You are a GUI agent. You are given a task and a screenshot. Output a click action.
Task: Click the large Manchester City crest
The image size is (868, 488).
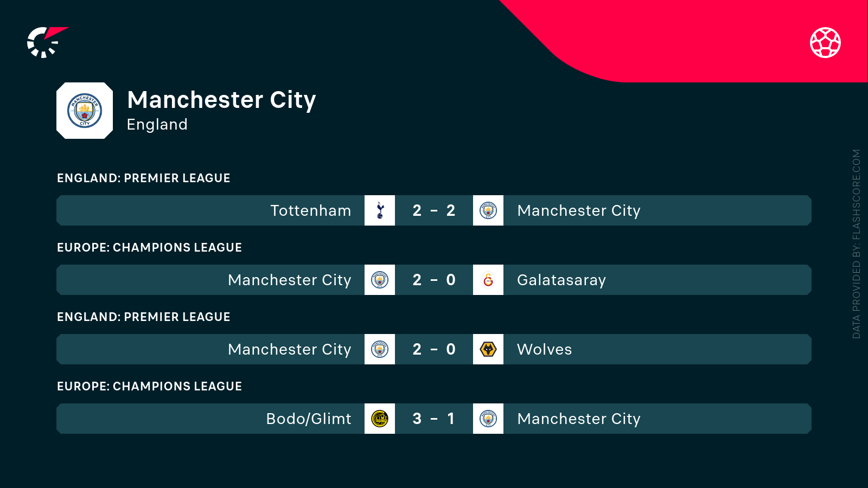[x=85, y=111]
